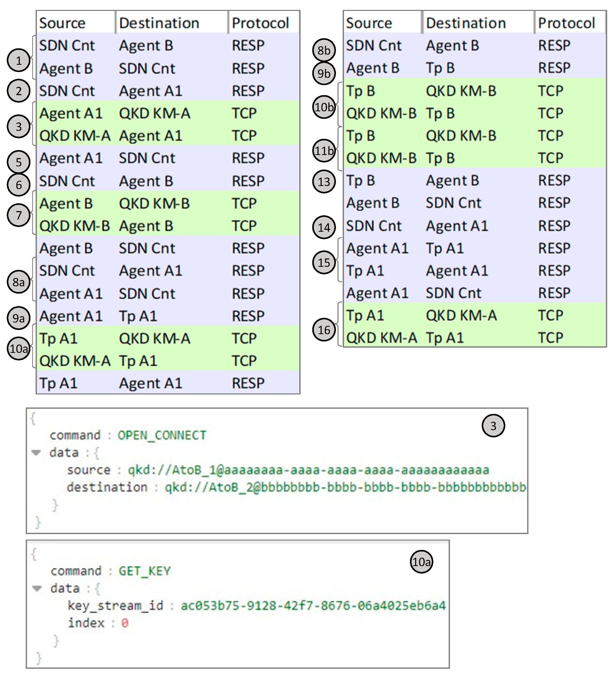
Task: Click the circled 13 step marker
Action: tap(323, 182)
